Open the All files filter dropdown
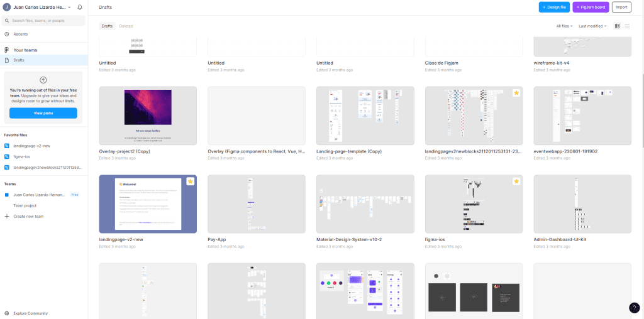The height and width of the screenshot is (319, 644). [564, 26]
